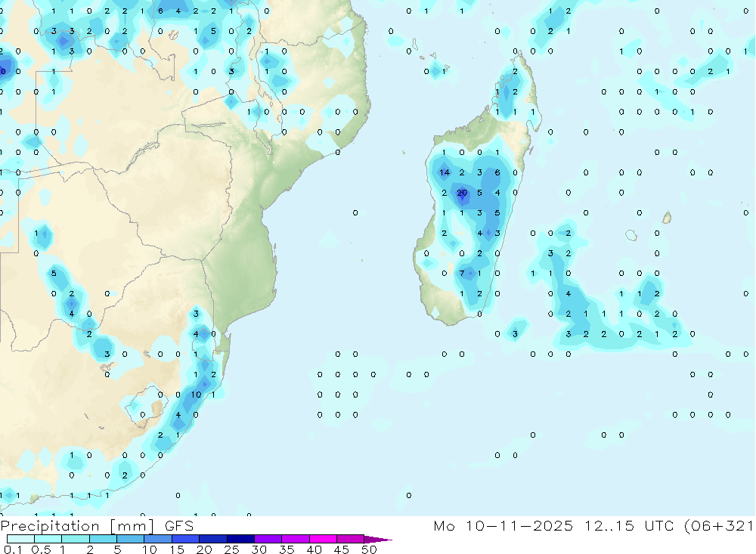Click the legend scale label 35
This screenshot has width=756, height=554.
tap(287, 549)
